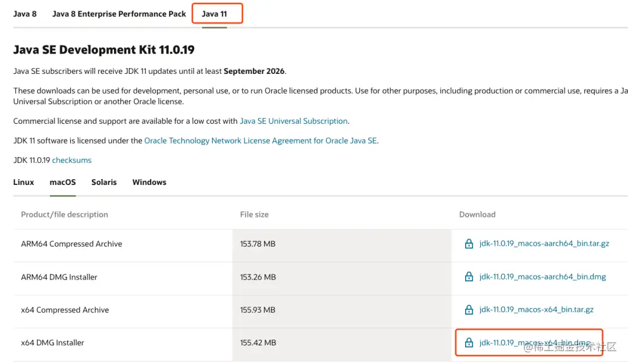
Task: Click lock icon next to x64 tar.gz
Action: pos(469,311)
